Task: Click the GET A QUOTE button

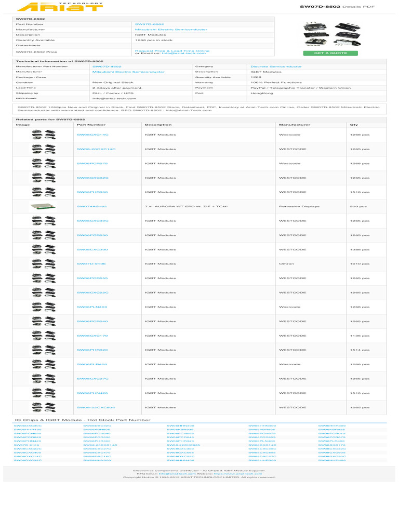Action: click(x=330, y=53)
